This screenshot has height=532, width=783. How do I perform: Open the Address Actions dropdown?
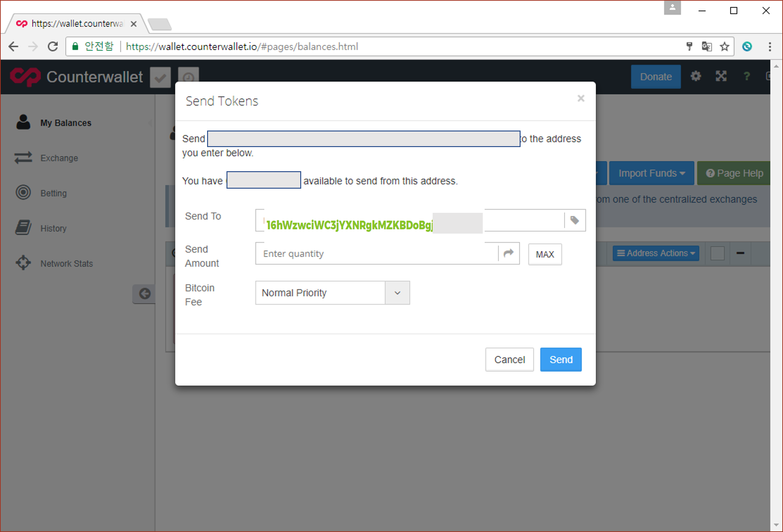(656, 253)
